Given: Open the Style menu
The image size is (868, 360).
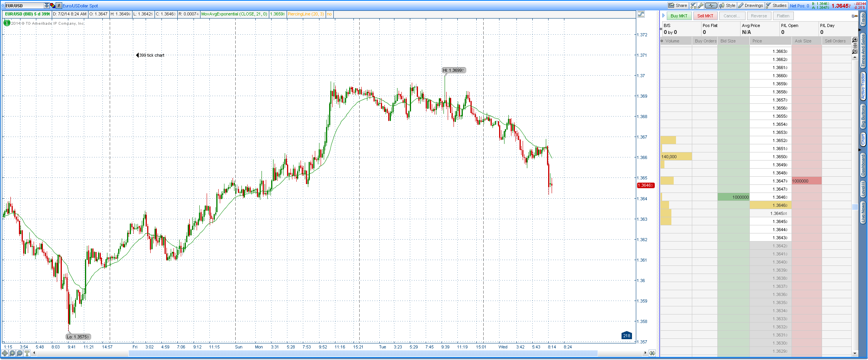Looking at the screenshot, I should click(727, 5).
